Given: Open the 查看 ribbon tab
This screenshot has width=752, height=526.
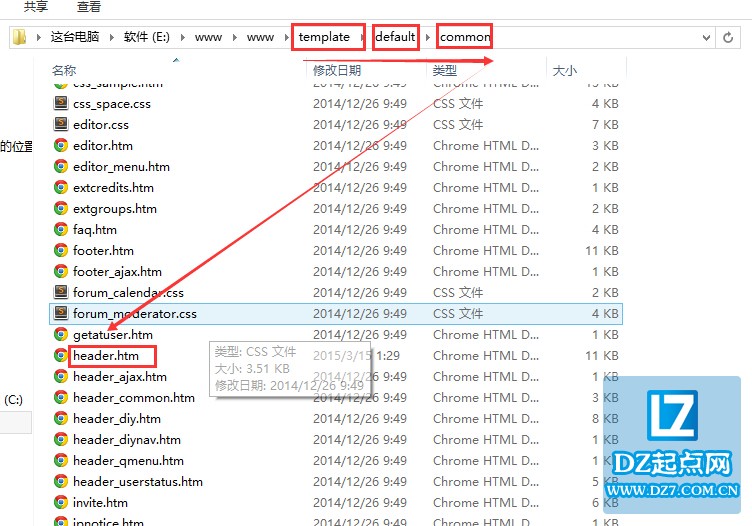Looking at the screenshot, I should tap(89, 7).
